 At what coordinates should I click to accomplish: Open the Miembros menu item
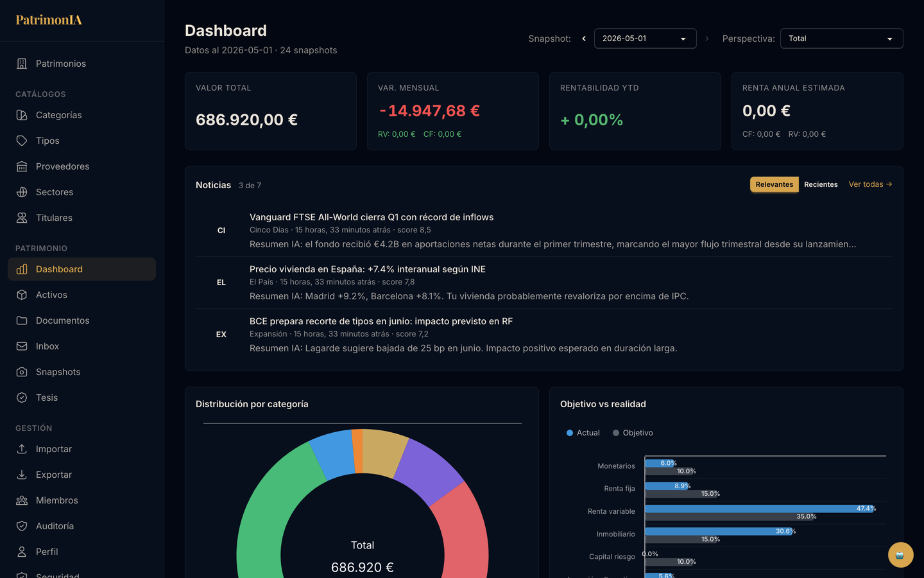pyautogui.click(x=81, y=500)
